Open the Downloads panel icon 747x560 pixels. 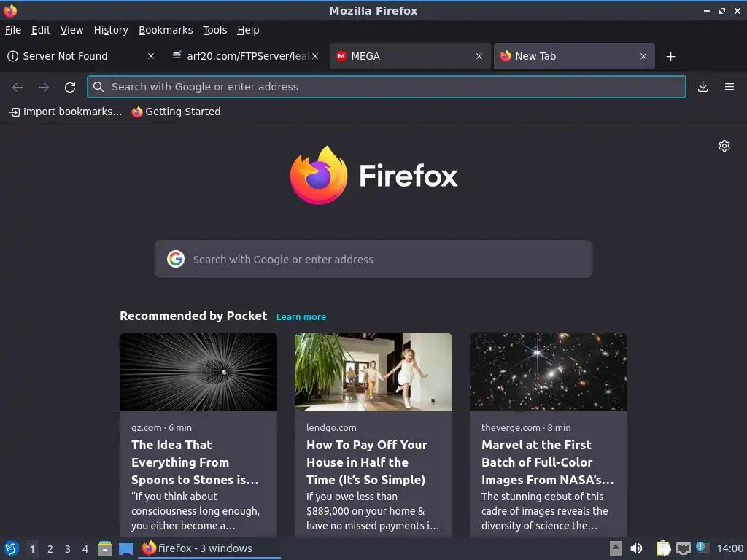pos(703,87)
